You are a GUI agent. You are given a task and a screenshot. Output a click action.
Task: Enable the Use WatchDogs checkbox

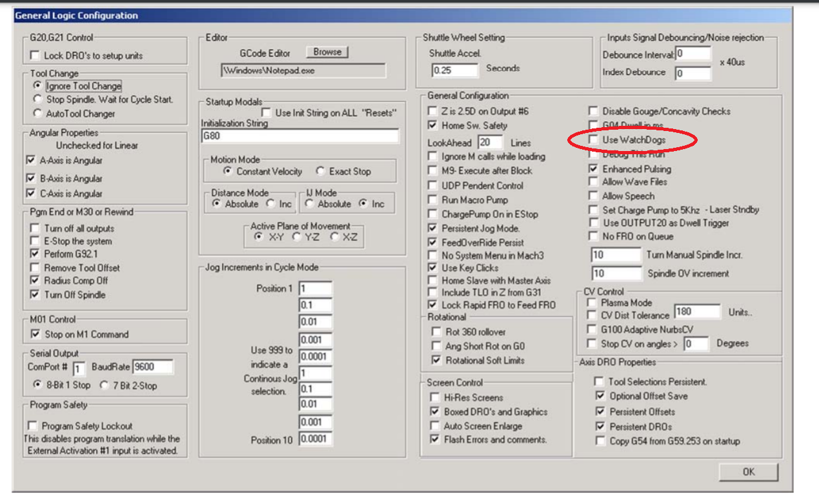click(x=593, y=139)
